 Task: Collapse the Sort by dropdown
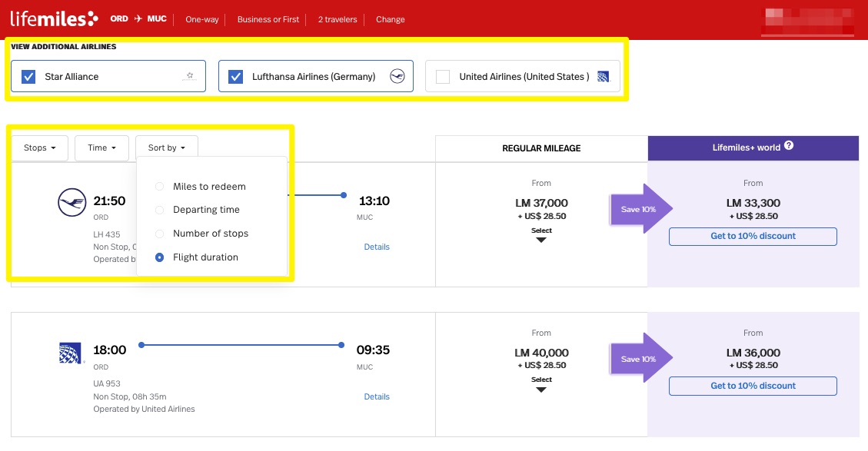[x=167, y=148]
